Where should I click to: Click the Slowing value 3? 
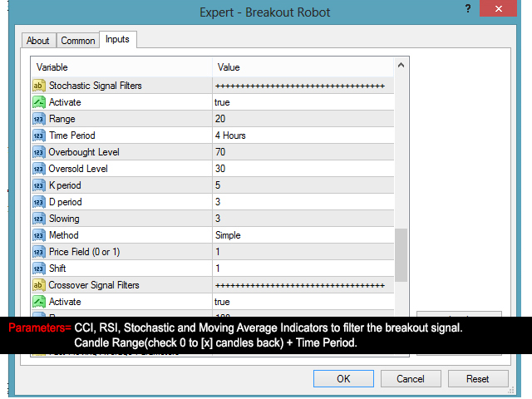[x=218, y=219]
